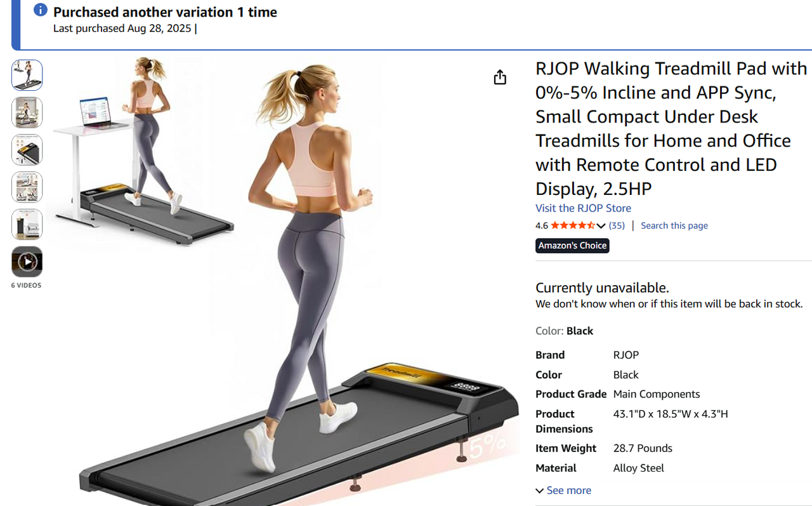Viewport: 812px width, 506px height.
Task: Click the Search this page link
Action: [674, 225]
